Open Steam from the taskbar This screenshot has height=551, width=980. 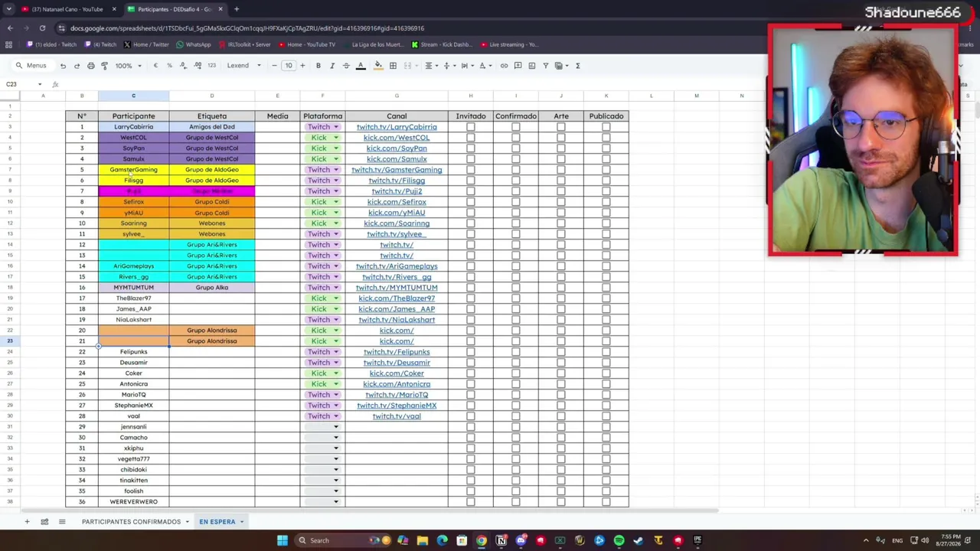(x=639, y=540)
